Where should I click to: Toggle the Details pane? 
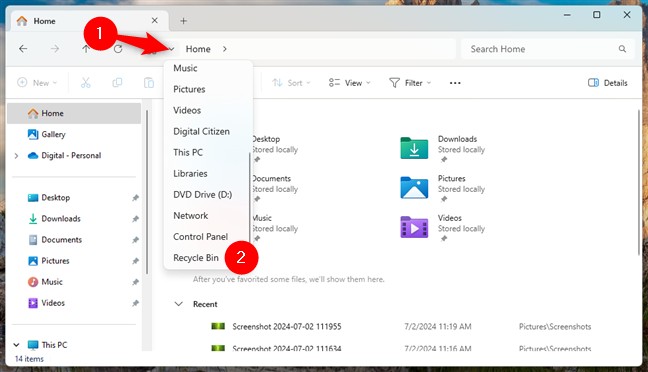click(608, 83)
